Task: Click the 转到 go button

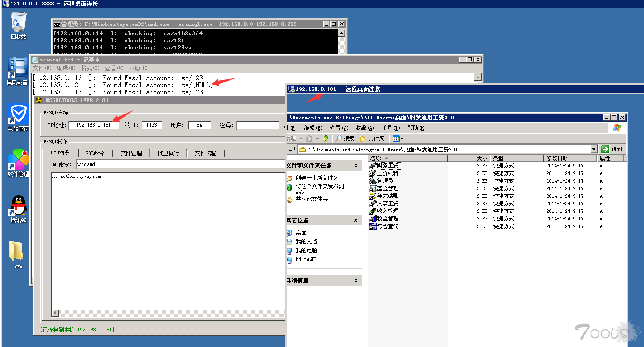Action: (x=612, y=149)
